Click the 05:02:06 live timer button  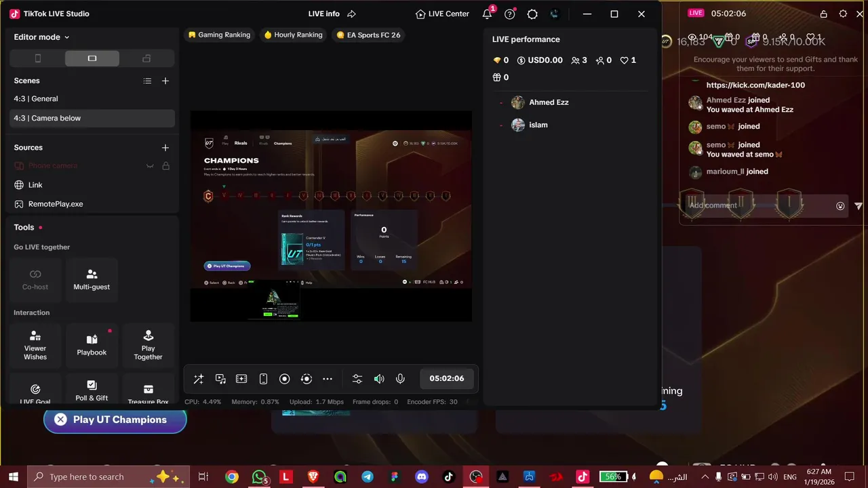447,378
